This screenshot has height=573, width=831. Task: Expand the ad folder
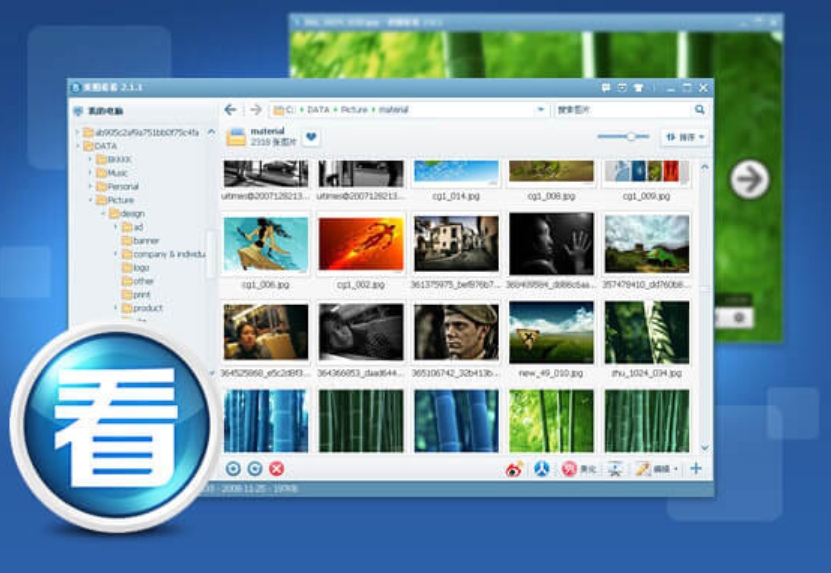(116, 227)
